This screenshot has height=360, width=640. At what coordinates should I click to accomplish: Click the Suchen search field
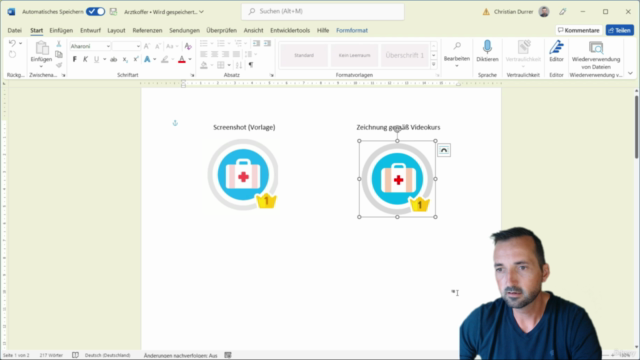click(x=323, y=11)
